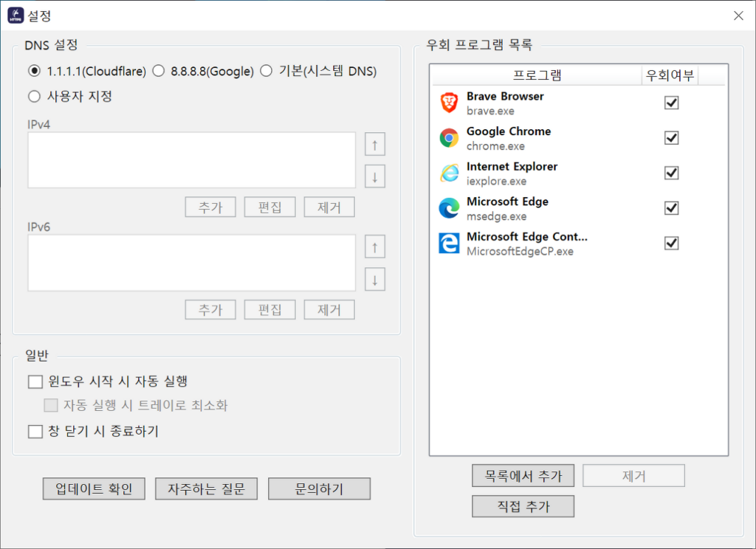Select Microsoft Edge row name

507,202
